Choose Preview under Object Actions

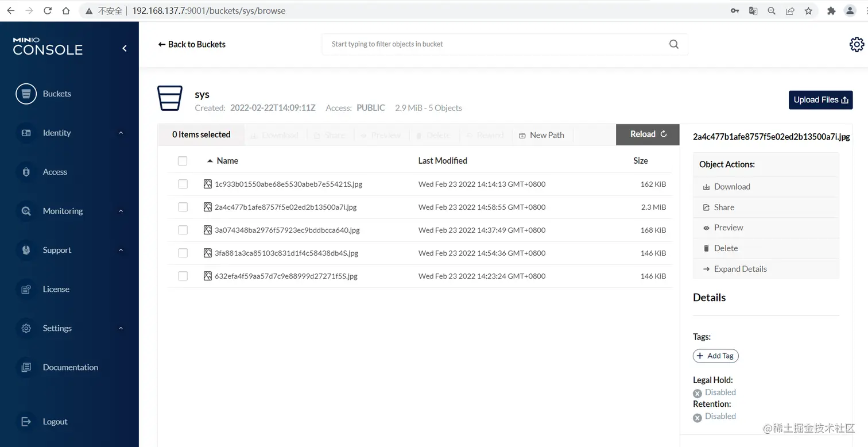coord(728,228)
